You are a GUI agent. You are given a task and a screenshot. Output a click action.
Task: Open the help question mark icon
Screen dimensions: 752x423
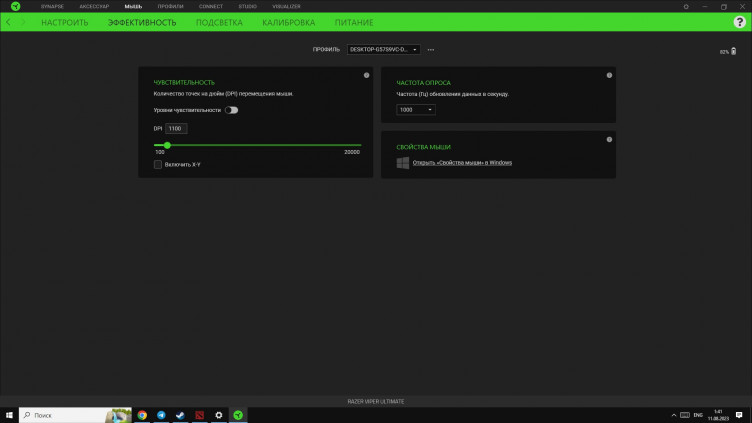tap(739, 22)
